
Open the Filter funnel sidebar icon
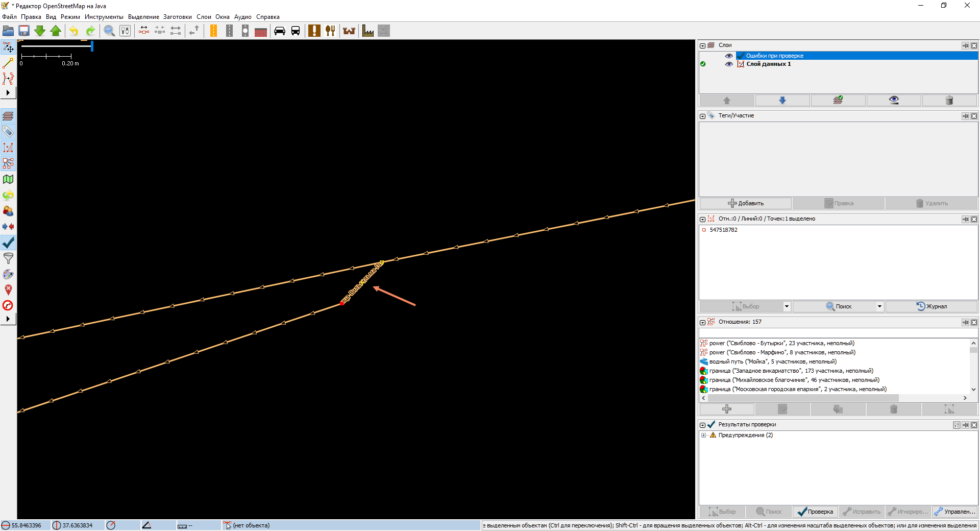[x=8, y=258]
